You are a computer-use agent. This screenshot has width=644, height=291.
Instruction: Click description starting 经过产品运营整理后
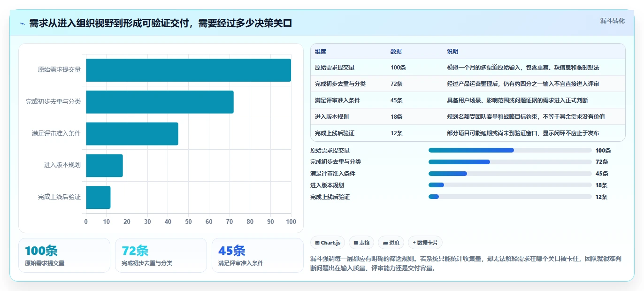click(x=523, y=84)
